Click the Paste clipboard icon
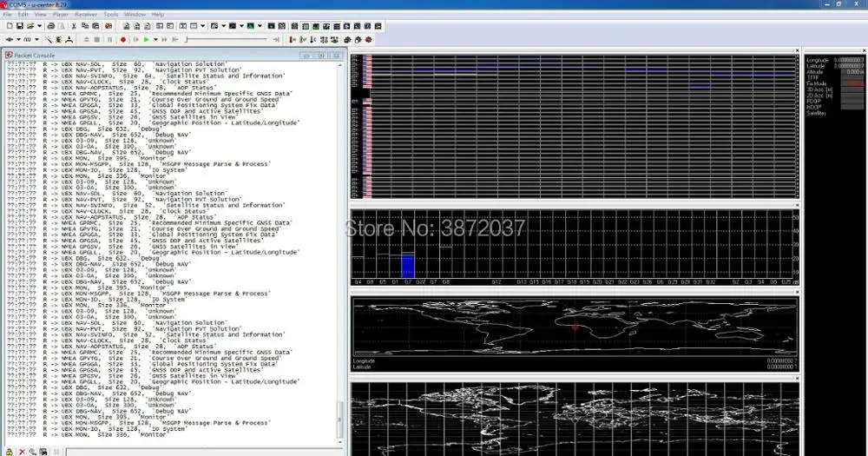This screenshot has height=456, width=868. pos(95,26)
